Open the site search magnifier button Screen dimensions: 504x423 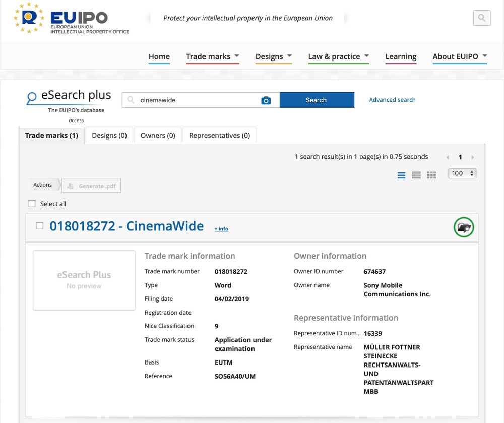pyautogui.click(x=481, y=18)
